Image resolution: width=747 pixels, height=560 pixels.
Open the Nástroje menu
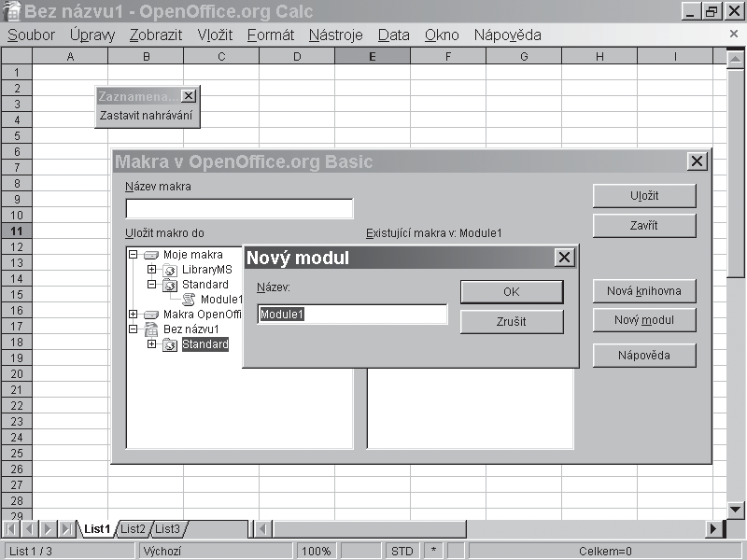pos(336,35)
